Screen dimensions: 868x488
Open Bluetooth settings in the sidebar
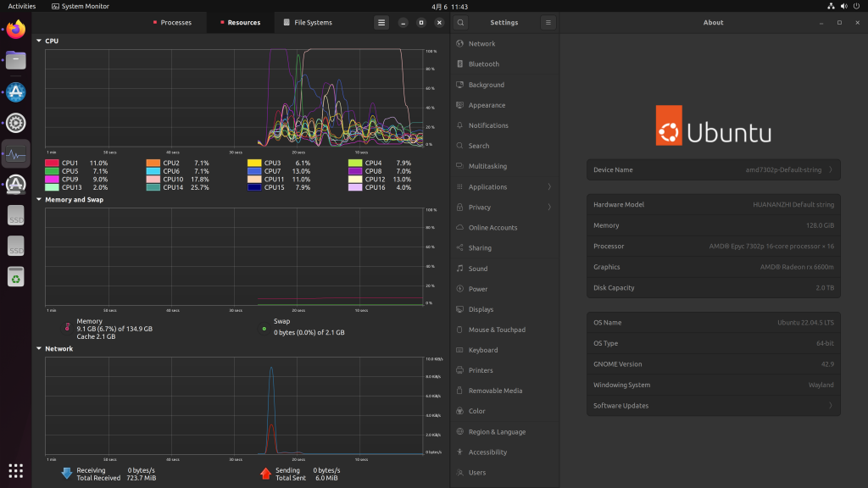[483, 64]
